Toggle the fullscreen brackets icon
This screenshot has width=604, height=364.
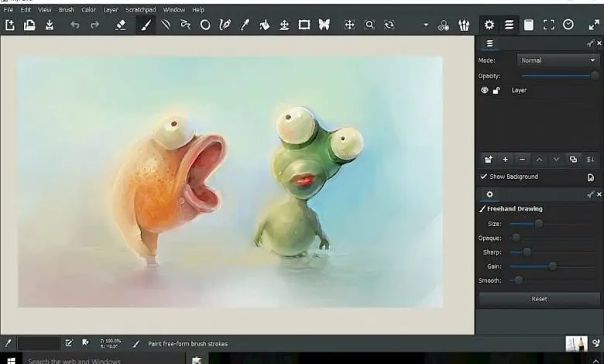pyautogui.click(x=548, y=25)
